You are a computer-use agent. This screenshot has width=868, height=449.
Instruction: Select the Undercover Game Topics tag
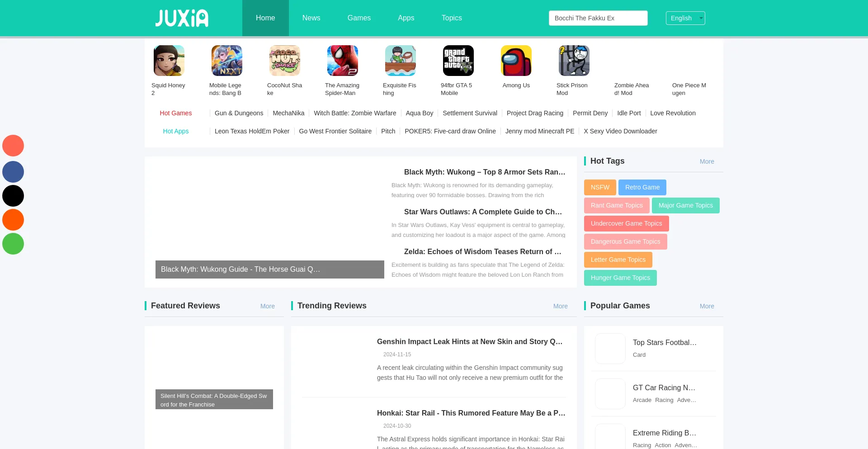[627, 223]
